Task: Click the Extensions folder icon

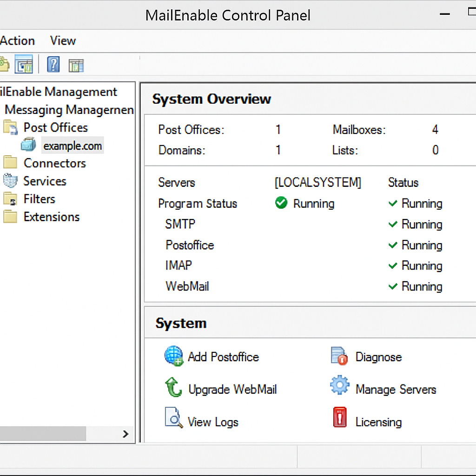Action: tap(10, 217)
